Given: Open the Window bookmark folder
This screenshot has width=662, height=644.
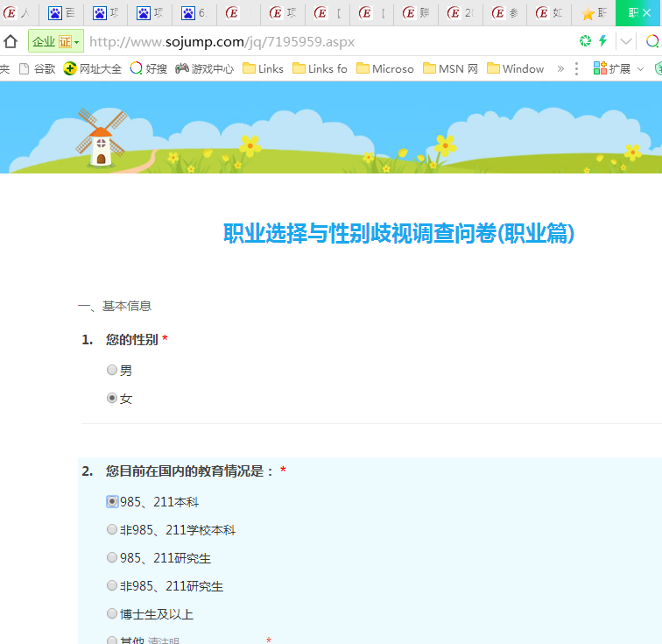Looking at the screenshot, I should [516, 69].
